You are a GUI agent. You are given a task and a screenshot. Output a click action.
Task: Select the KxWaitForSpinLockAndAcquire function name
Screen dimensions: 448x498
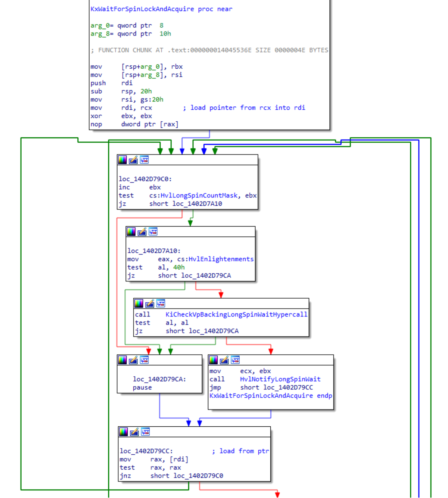pyautogui.click(x=142, y=9)
